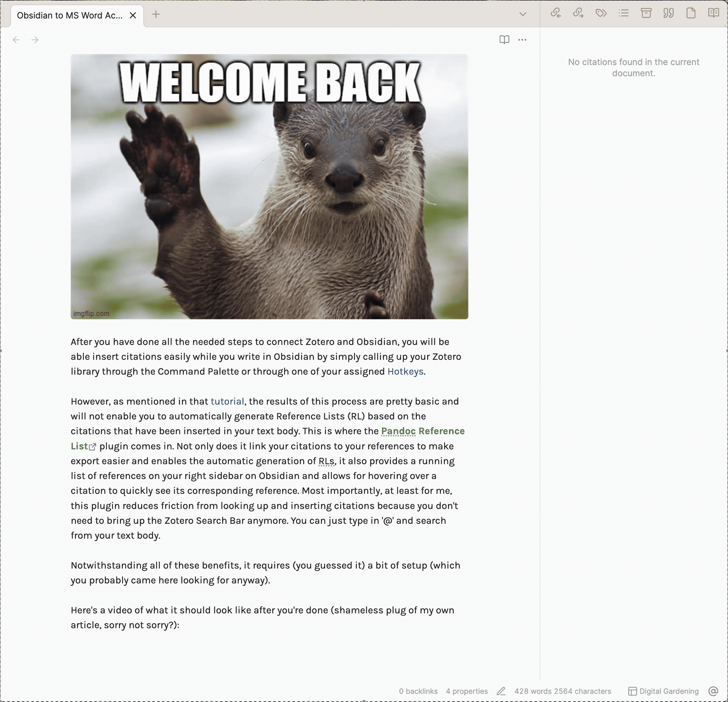The height and width of the screenshot is (702, 728).
Task: Switch to reading view with book icon
Action: tap(504, 40)
